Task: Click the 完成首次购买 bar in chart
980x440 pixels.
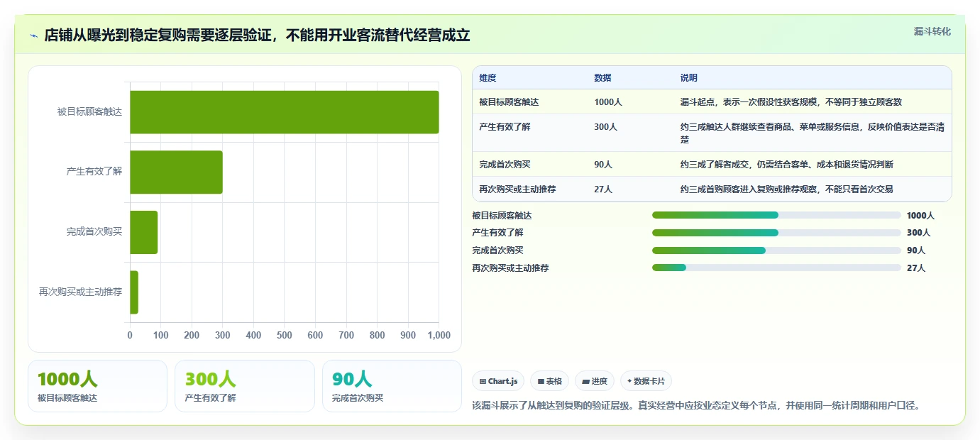Action: pyautogui.click(x=143, y=232)
